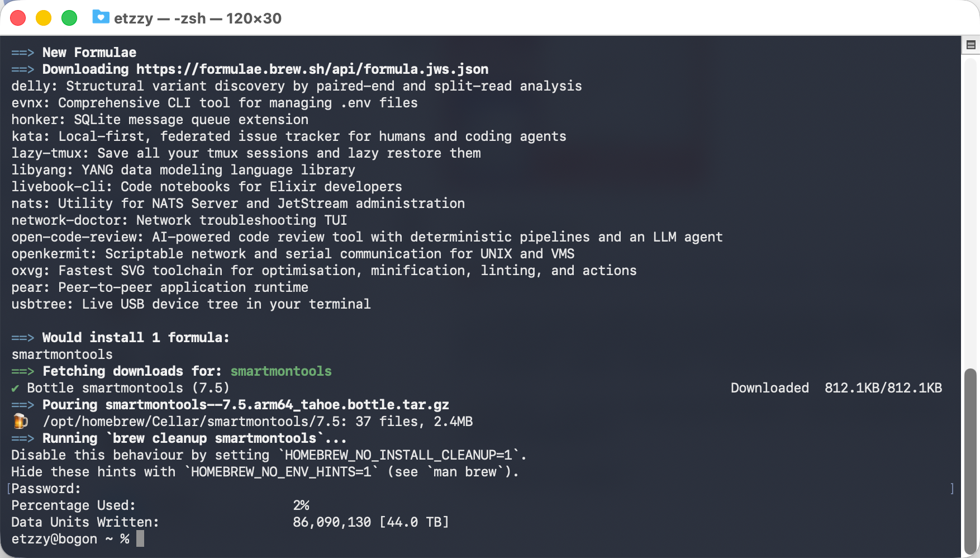
Task: Click the Password: prompt line
Action: tap(46, 489)
